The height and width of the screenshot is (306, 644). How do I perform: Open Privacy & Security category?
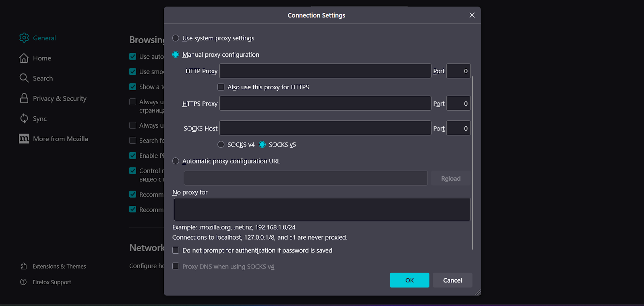click(60, 98)
